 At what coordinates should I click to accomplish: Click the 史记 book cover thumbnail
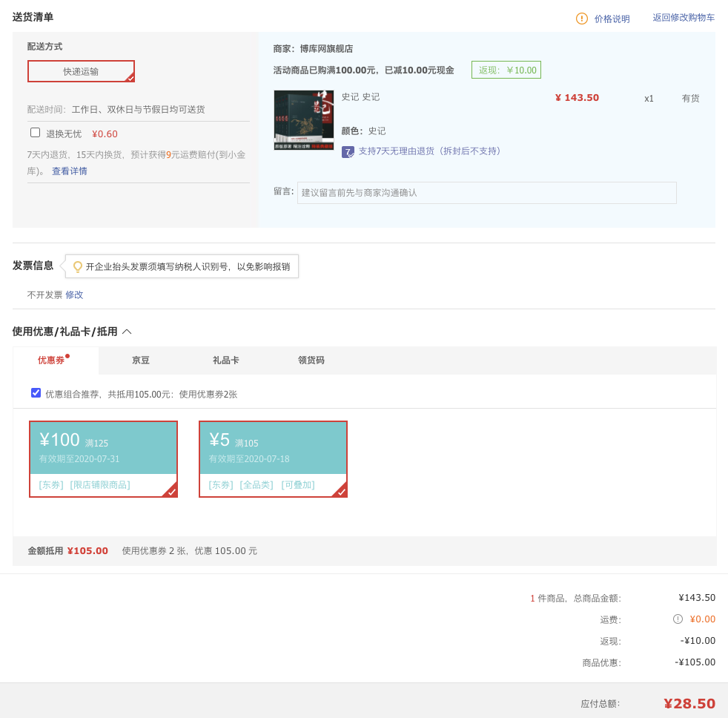click(x=304, y=120)
